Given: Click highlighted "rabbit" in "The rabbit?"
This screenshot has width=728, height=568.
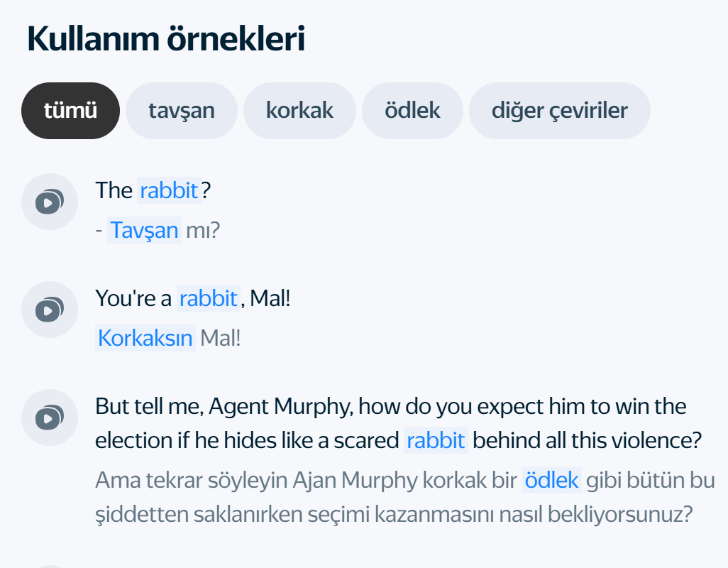Looking at the screenshot, I should [x=169, y=190].
